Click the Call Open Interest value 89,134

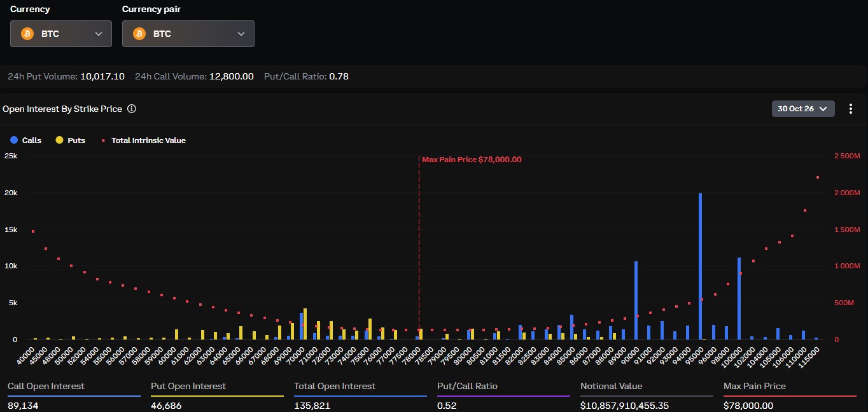[23, 406]
